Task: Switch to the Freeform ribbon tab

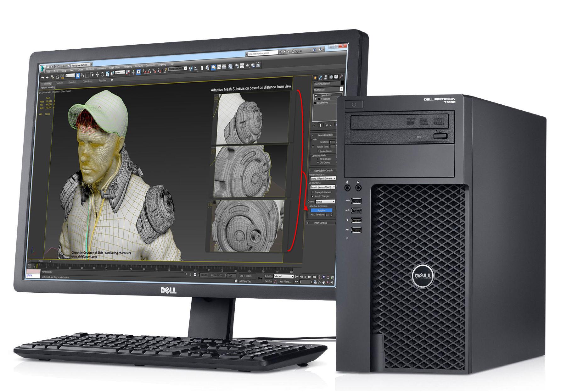Action: pyautogui.click(x=59, y=83)
